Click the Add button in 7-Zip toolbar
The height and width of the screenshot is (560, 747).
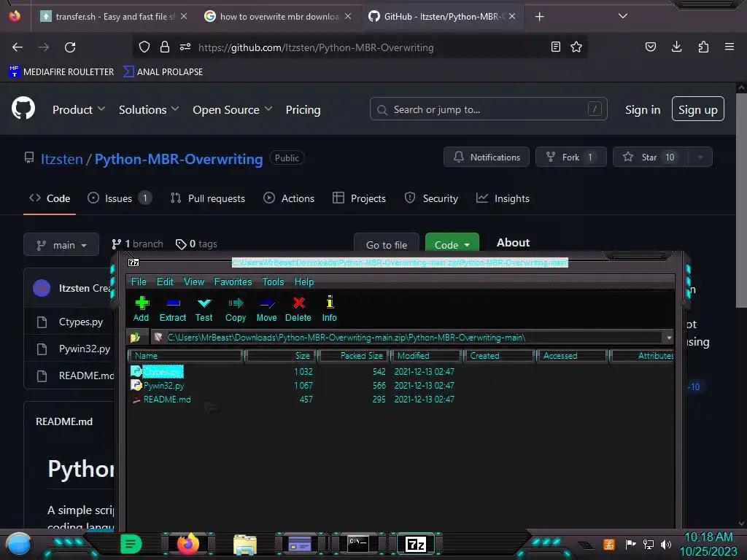[141, 309]
